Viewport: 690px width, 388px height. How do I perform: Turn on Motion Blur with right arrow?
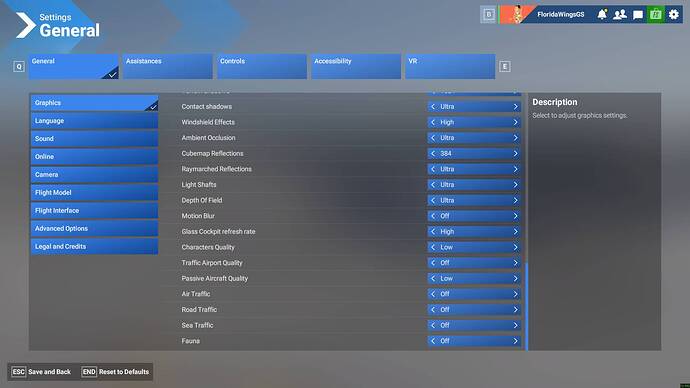[x=515, y=216]
